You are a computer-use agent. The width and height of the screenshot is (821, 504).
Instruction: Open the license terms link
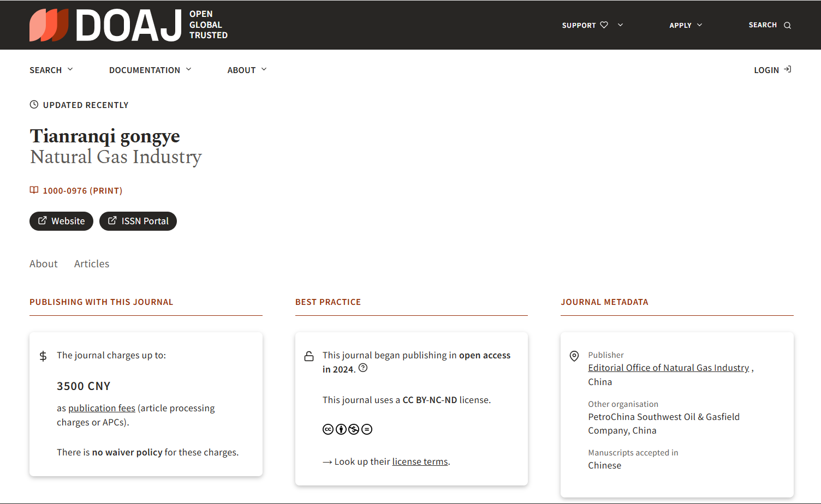click(420, 461)
